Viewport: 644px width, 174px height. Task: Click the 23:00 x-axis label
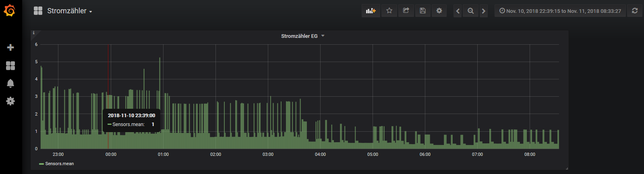58,154
